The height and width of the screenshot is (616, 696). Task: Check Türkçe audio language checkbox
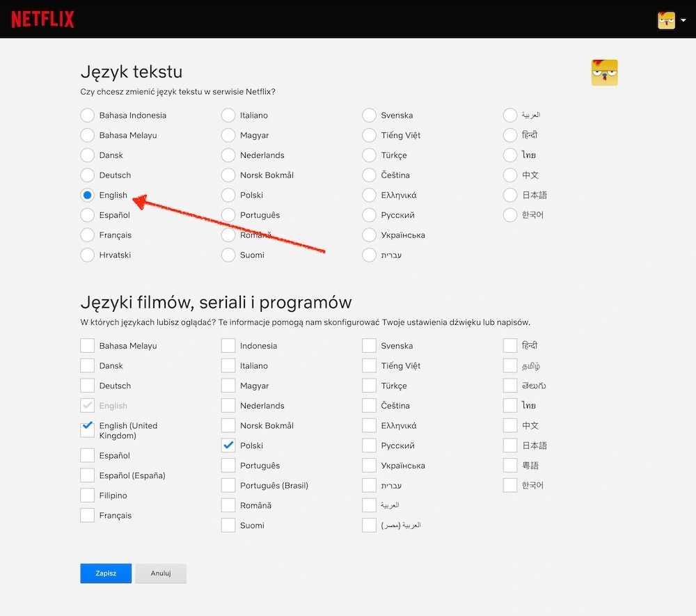pos(369,385)
